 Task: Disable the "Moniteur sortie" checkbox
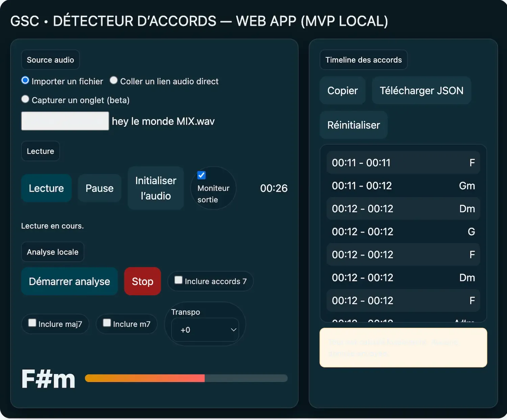point(201,175)
